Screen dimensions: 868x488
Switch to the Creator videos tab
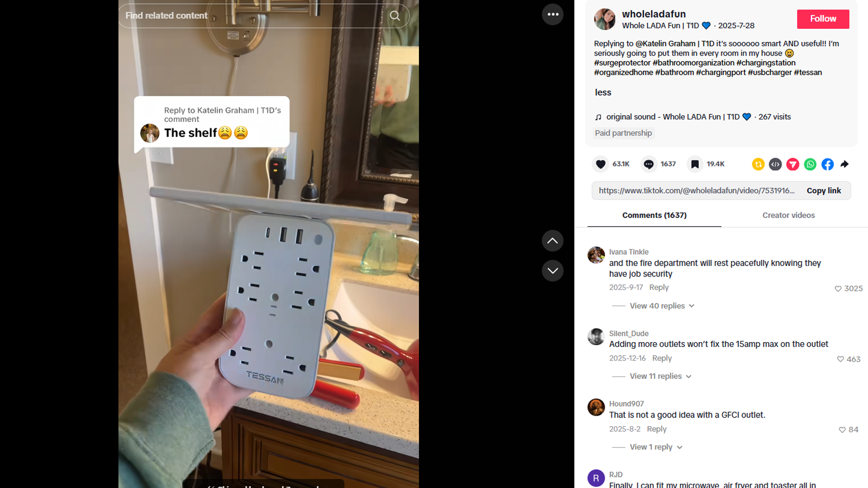coord(788,216)
